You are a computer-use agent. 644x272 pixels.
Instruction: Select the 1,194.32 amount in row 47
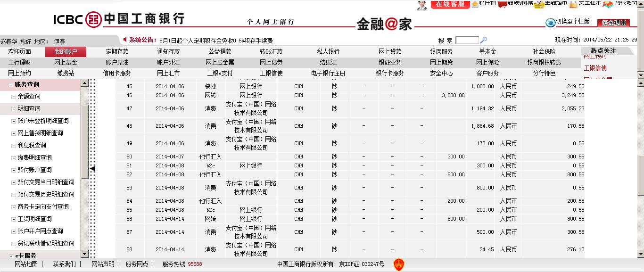(482, 108)
